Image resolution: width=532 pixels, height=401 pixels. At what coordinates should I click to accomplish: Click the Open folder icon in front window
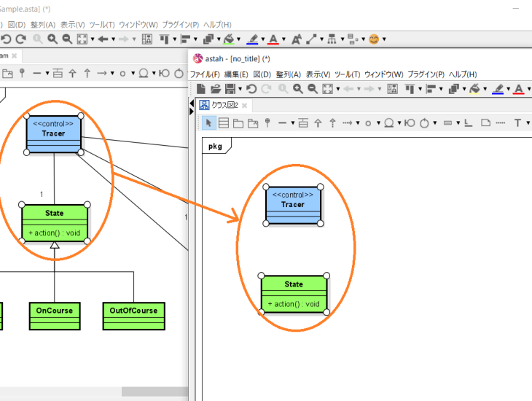[x=215, y=89]
